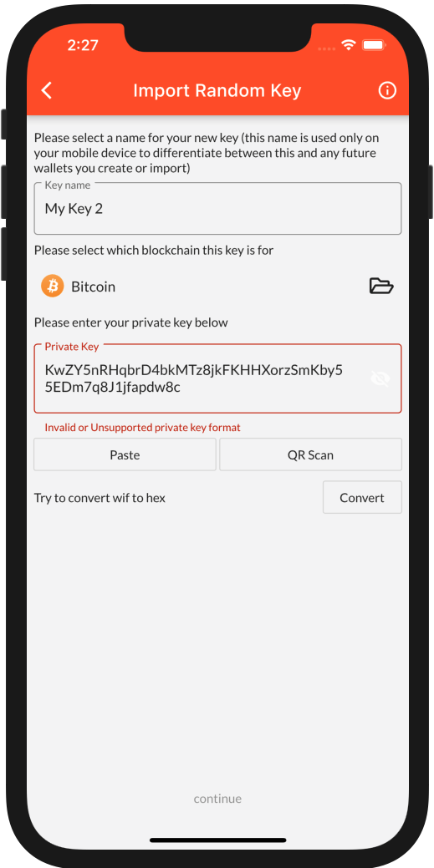Click the Paste button
434x868 pixels.
[x=125, y=454]
